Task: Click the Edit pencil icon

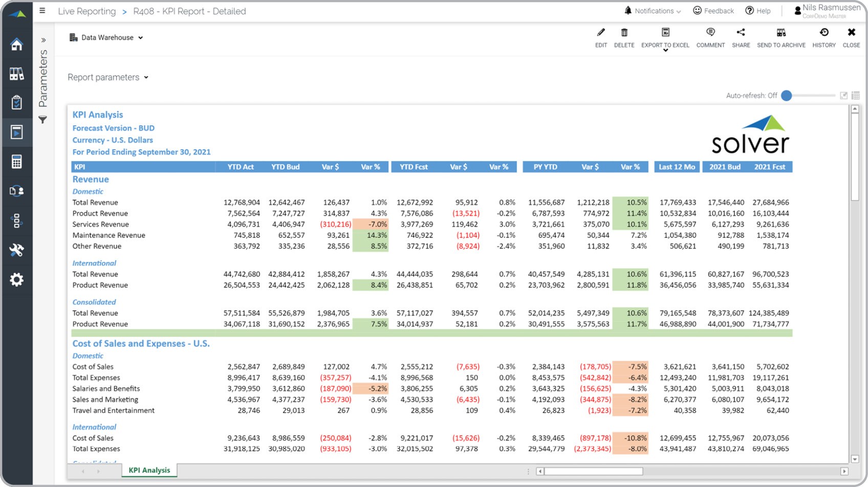Action: [x=601, y=33]
